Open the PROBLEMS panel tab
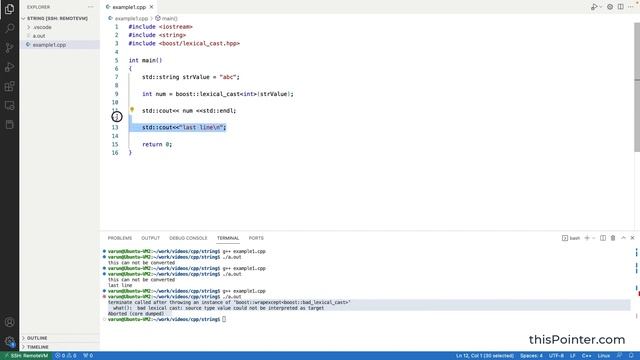 [x=120, y=238]
